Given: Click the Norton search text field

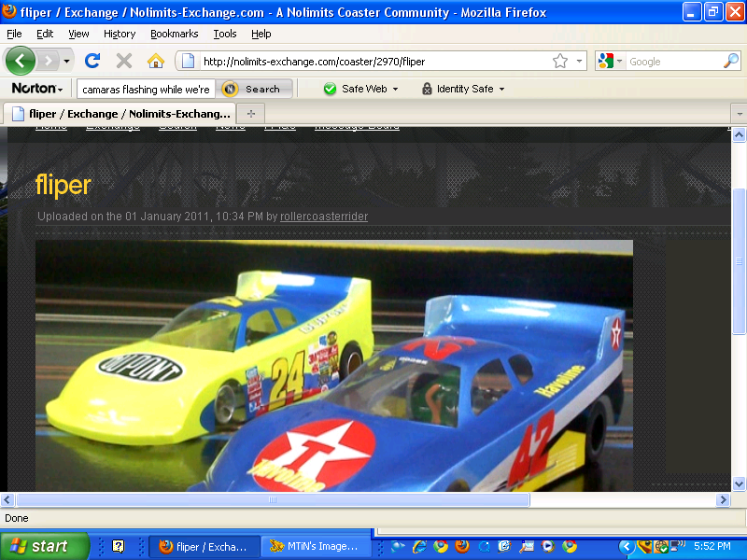Looking at the screenshot, I should (146, 89).
